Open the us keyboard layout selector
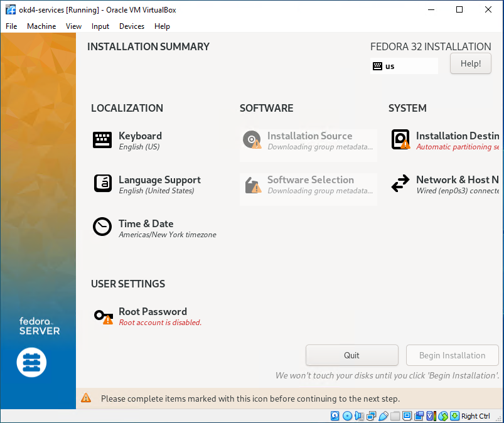Screen dimensions: 504x423 (x=404, y=66)
